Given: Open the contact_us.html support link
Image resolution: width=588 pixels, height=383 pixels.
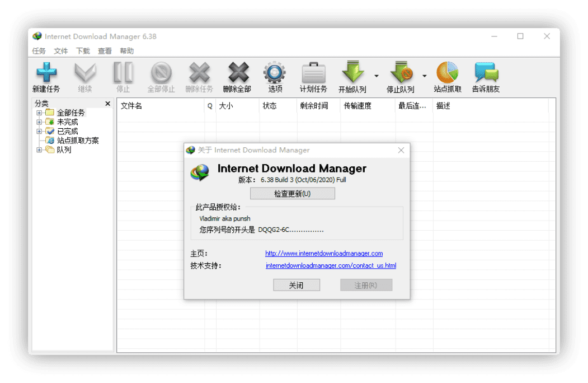Looking at the screenshot, I should coord(331,265).
